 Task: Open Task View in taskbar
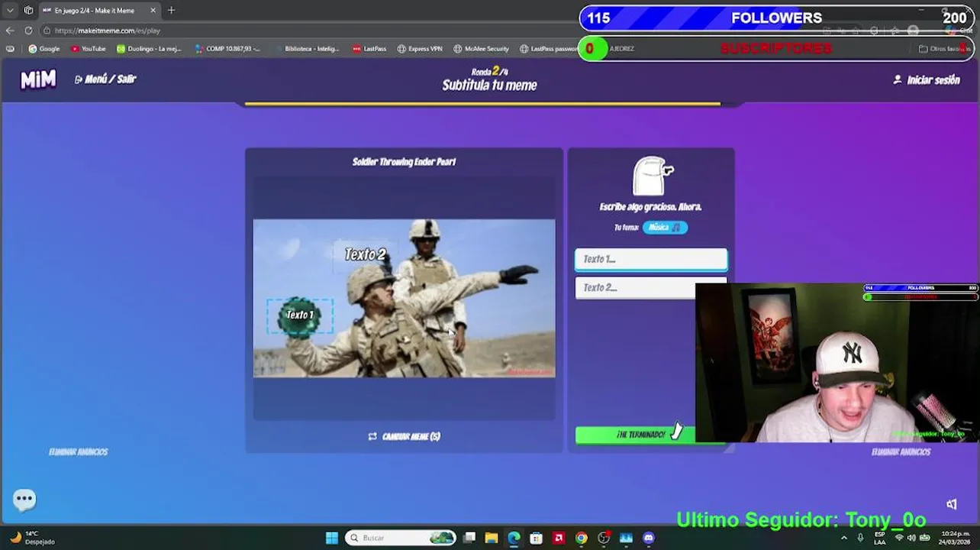(x=469, y=538)
